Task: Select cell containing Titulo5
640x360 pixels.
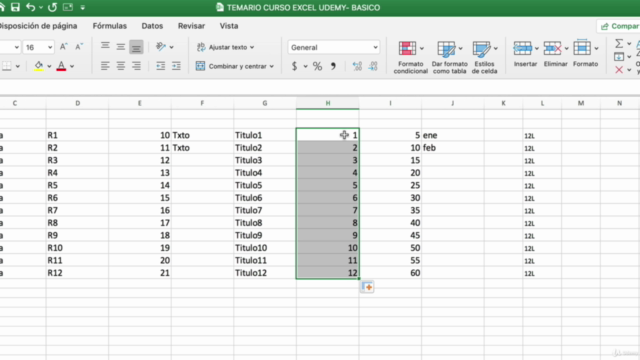Action: [265, 185]
